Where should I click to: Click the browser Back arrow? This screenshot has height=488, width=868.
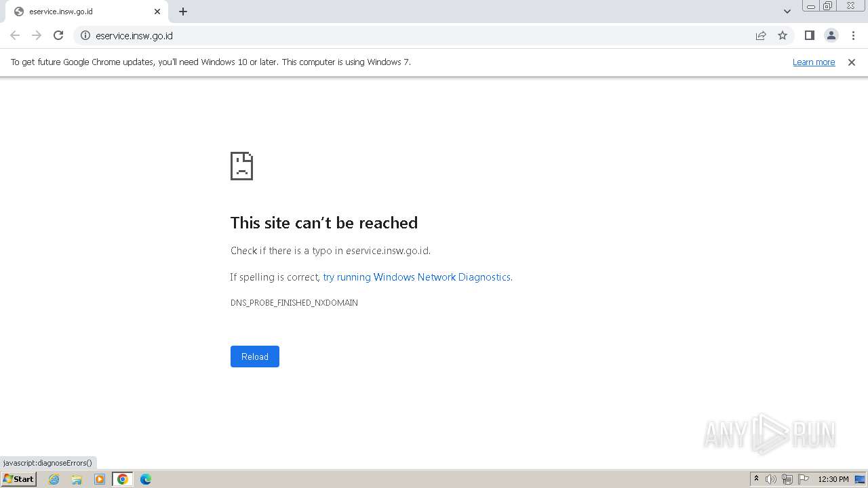pyautogui.click(x=15, y=35)
